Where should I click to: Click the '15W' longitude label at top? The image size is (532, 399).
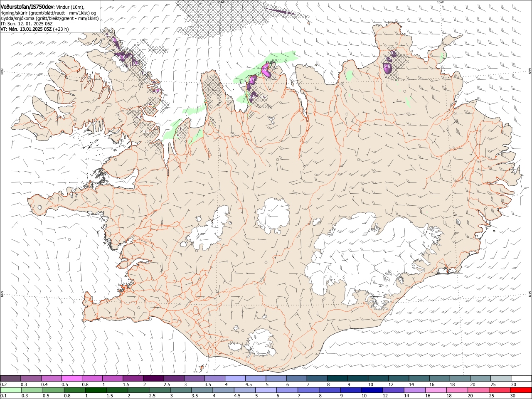click(440, 2)
